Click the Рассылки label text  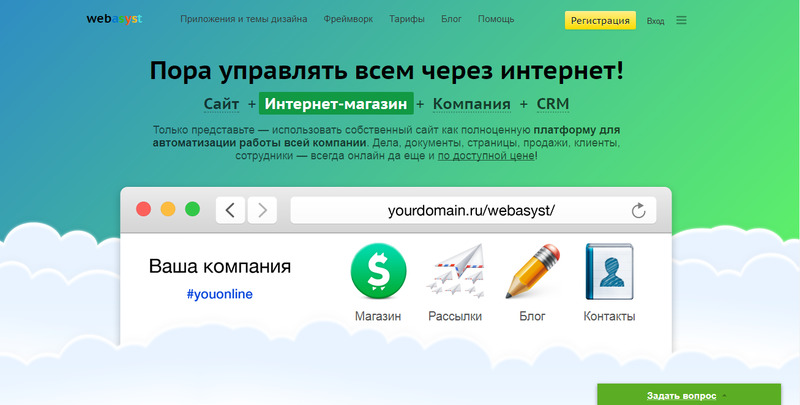(x=455, y=316)
